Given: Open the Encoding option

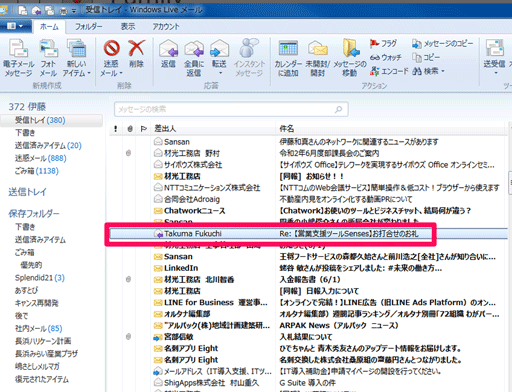Looking at the screenshot, I should [389, 71].
